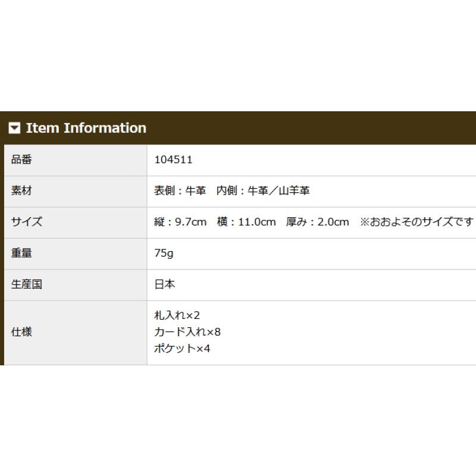Click the 札入れ×2 specification line
Image resolution: width=476 pixels, height=476 pixels.
177,315
